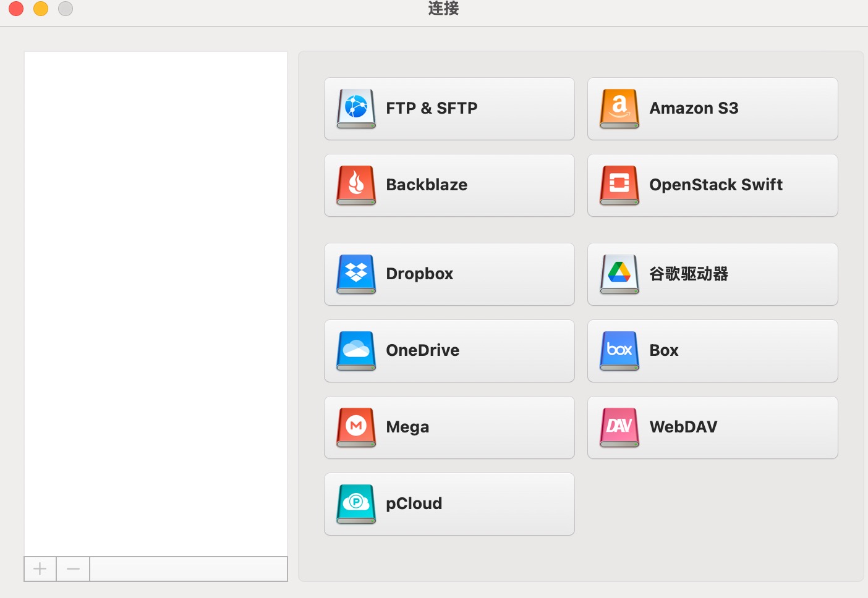
Task: Add a new connection with plus button
Action: 40,569
